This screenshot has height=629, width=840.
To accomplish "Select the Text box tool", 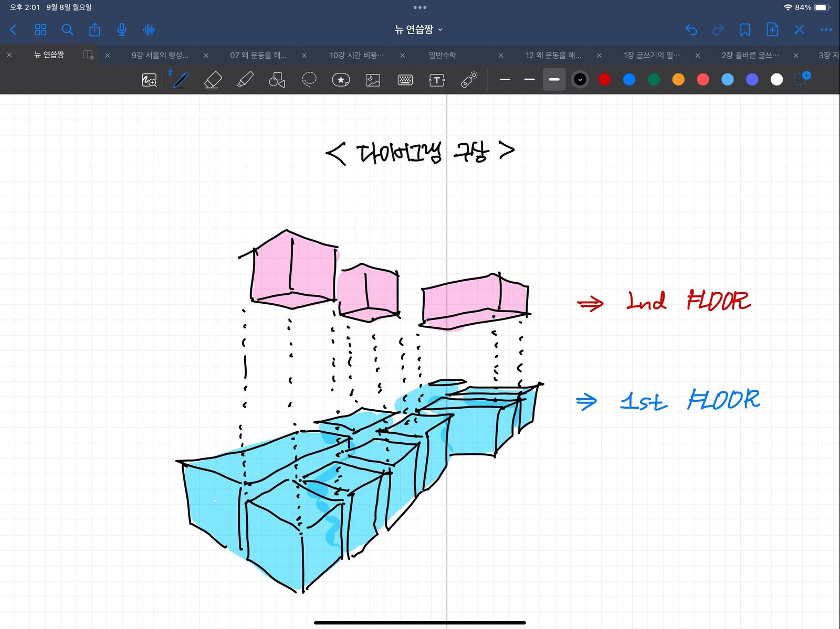I will point(437,80).
